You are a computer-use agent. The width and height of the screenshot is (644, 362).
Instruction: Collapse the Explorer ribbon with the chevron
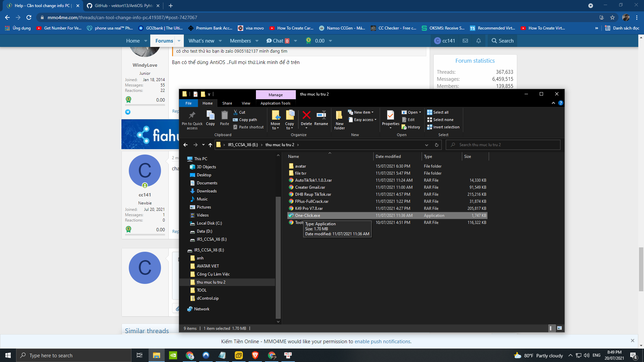tap(553, 103)
